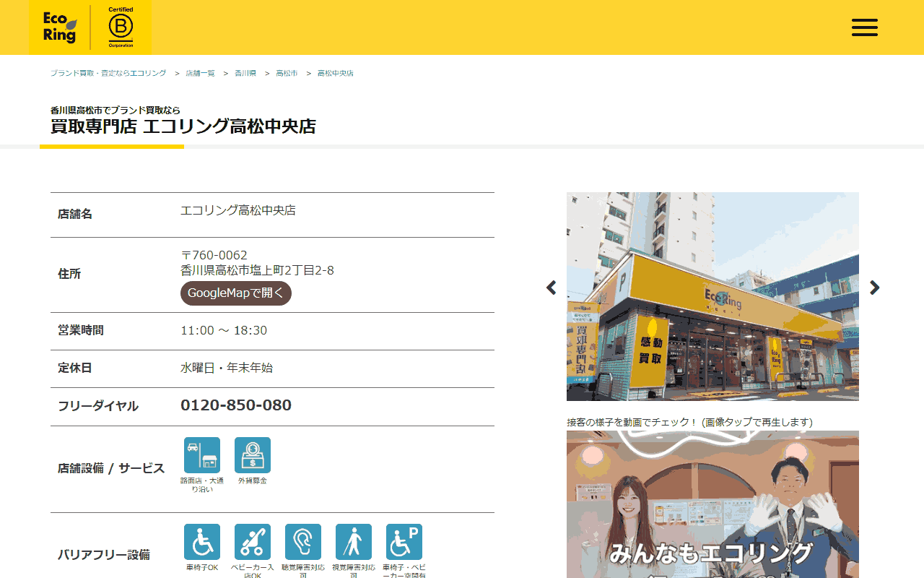Image resolution: width=924 pixels, height=578 pixels.
Task: Click the ベビーカー入店OK stroller icon
Action: pyautogui.click(x=253, y=542)
